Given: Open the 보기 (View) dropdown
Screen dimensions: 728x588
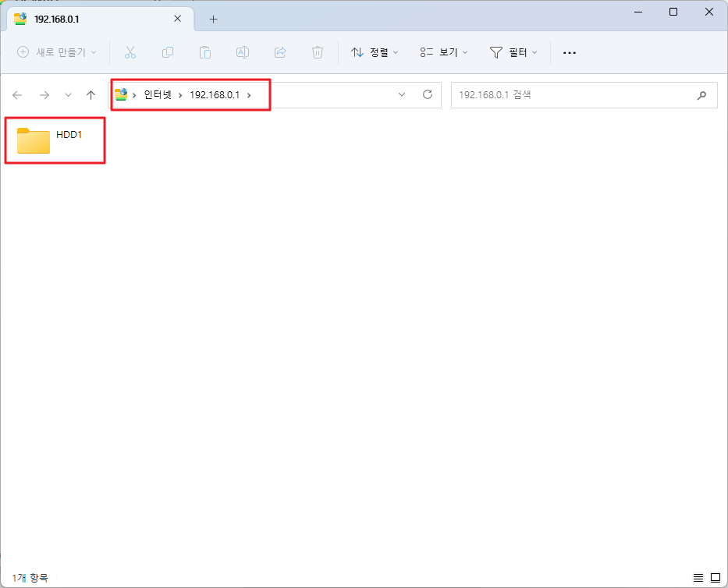Looking at the screenshot, I should (443, 52).
